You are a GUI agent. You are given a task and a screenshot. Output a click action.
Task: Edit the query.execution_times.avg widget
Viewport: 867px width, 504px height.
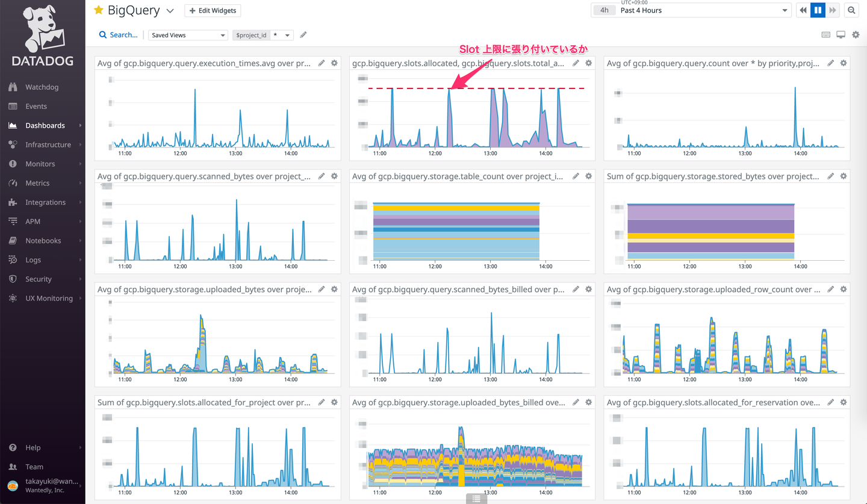322,63
